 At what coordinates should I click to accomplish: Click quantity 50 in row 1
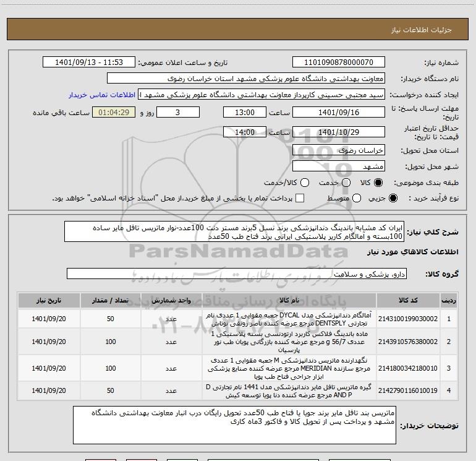coord(111,319)
